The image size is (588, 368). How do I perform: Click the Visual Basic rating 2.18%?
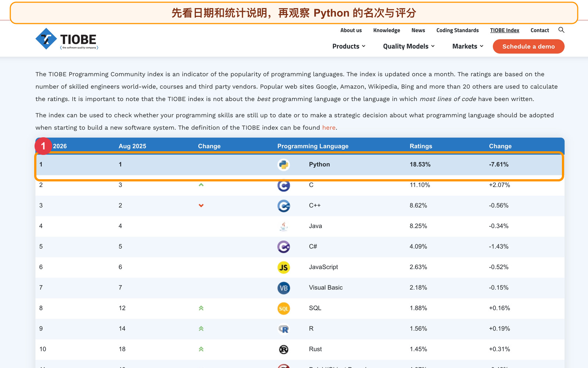pyautogui.click(x=418, y=287)
